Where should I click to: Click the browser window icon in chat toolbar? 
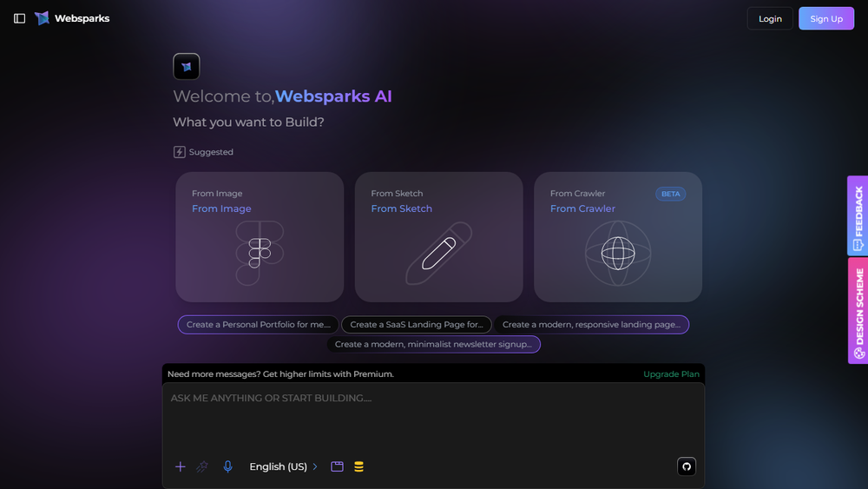pos(337,466)
